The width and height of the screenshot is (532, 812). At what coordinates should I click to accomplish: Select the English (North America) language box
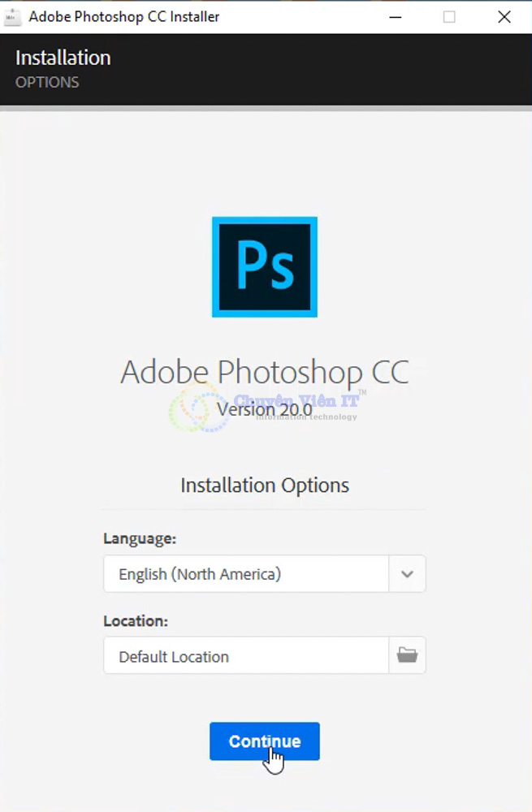tap(246, 574)
